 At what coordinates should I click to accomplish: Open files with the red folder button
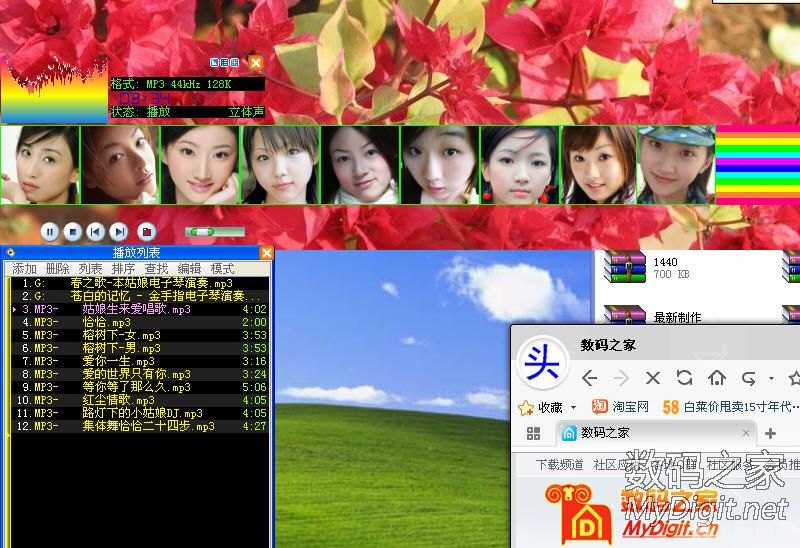click(146, 232)
